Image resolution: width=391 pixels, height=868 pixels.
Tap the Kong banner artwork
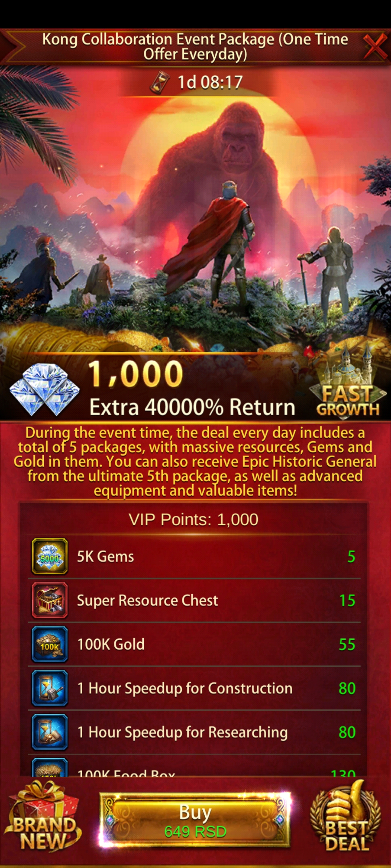coord(195,217)
